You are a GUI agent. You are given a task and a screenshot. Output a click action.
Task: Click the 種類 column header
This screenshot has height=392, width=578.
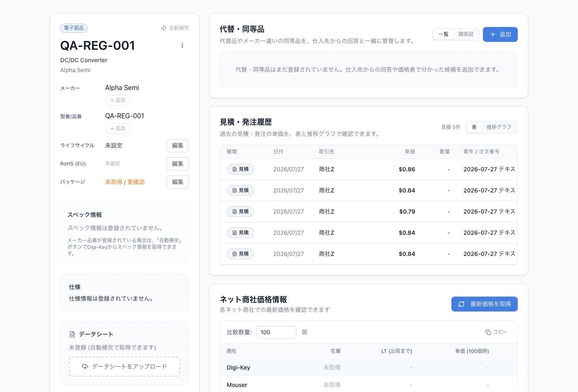coord(232,152)
